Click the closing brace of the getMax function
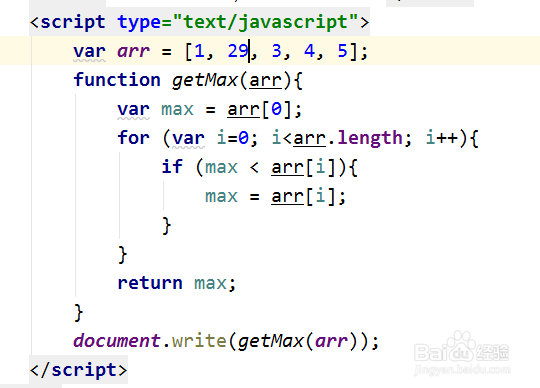Viewport: 540px width, 388px height. point(79,312)
